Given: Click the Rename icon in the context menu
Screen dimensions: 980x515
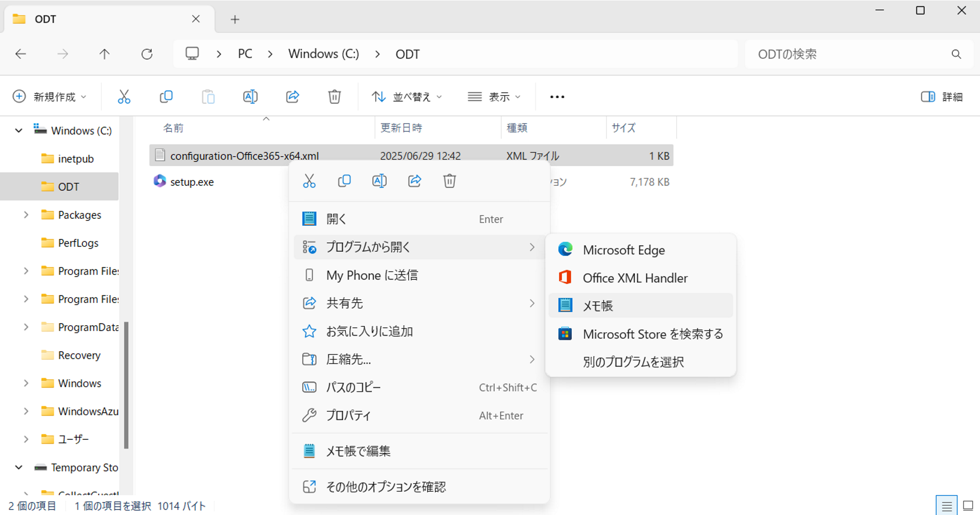Looking at the screenshot, I should [x=379, y=181].
